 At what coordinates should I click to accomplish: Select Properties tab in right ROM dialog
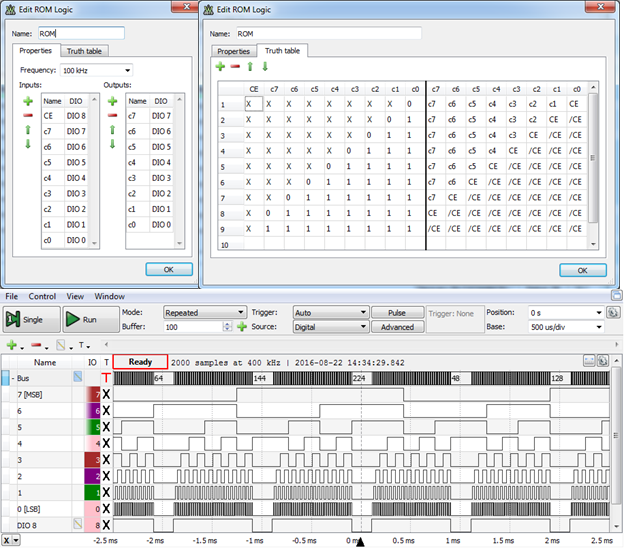pyautogui.click(x=234, y=51)
